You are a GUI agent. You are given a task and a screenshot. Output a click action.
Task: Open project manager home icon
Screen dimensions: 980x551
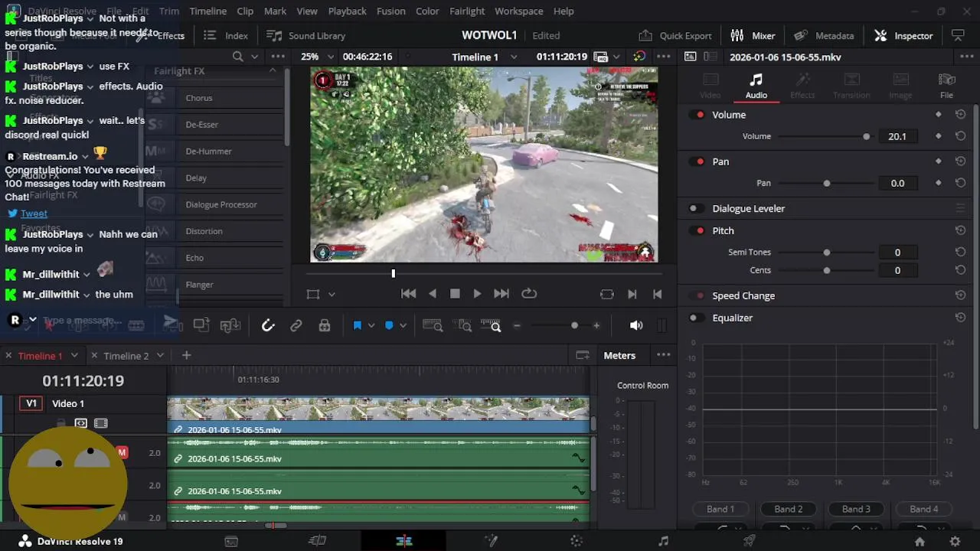(x=920, y=541)
